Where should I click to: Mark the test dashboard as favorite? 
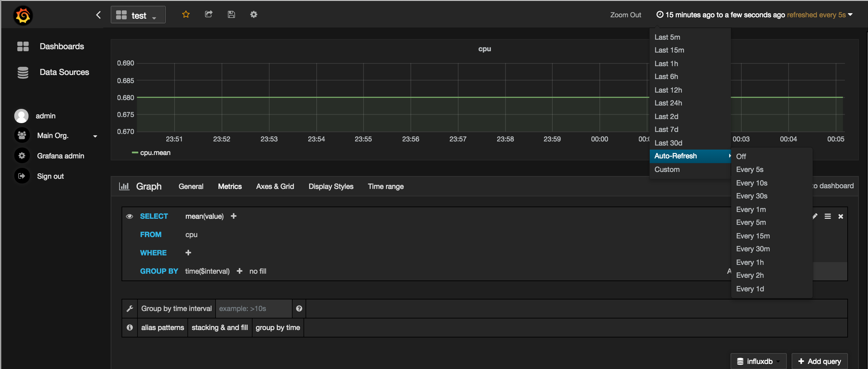coord(186,14)
